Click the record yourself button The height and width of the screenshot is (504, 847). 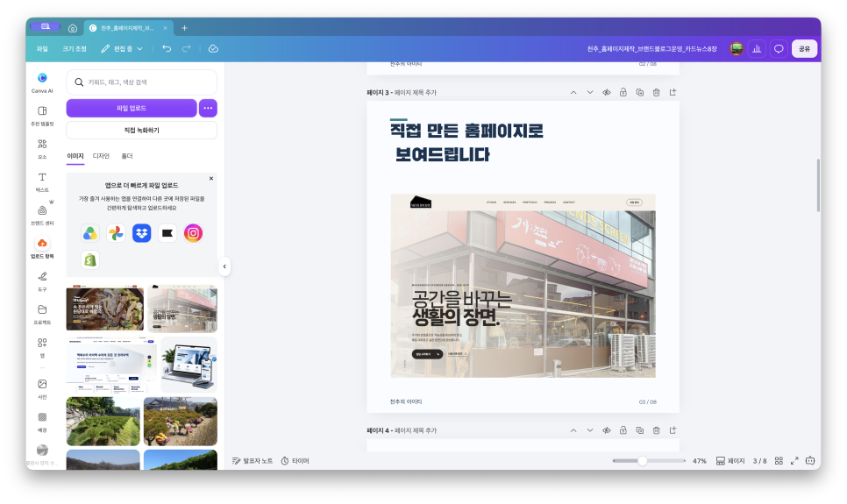(x=141, y=131)
